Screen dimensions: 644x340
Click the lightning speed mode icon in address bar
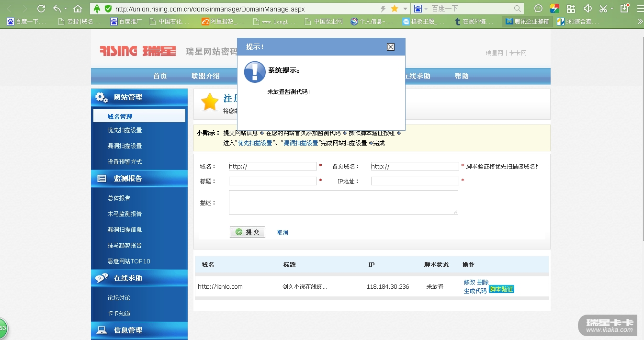(383, 9)
